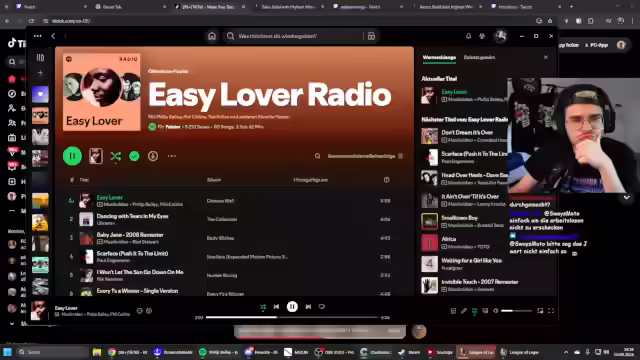Show hidden system tray icons

[x=566, y=352]
